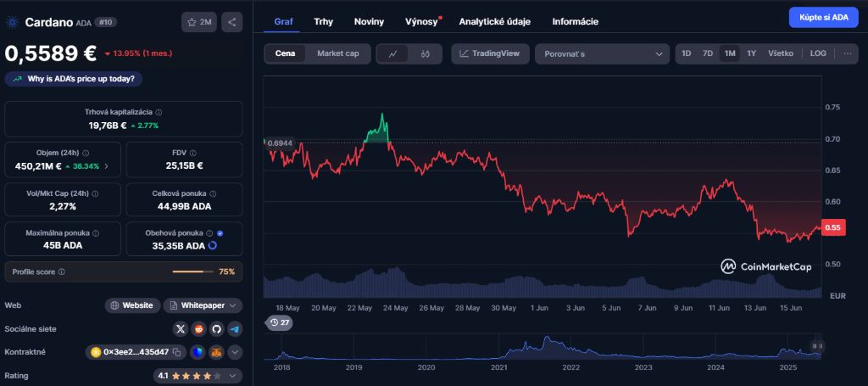868x386 pixels.
Task: Expand the 4.1 star Rating dropdown
Action: (199, 375)
